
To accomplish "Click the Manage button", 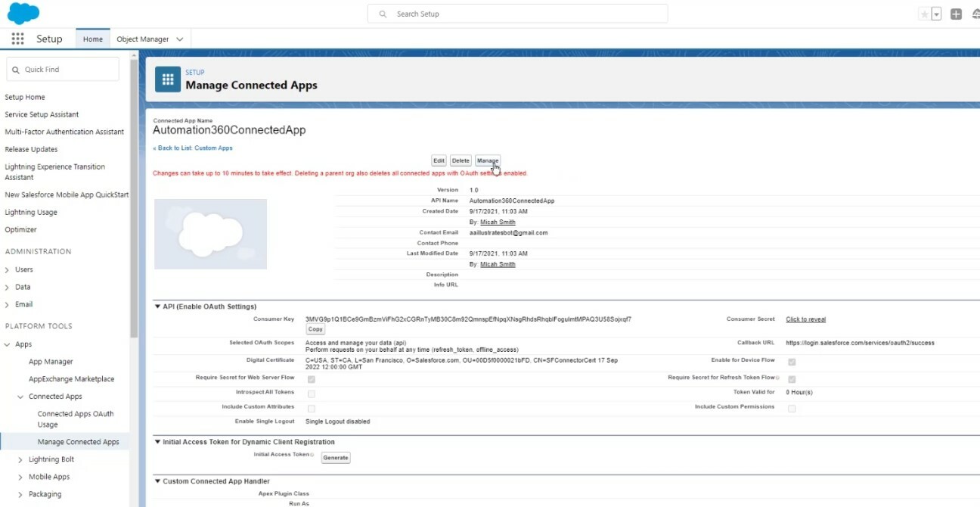I will [488, 160].
